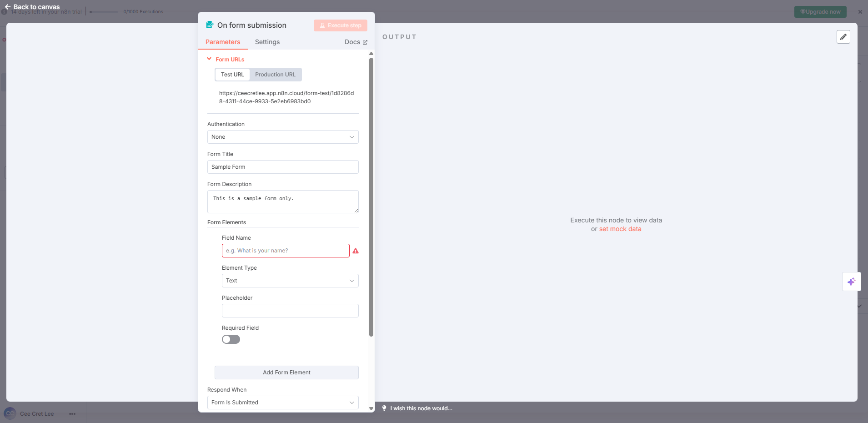Open the three-dot menu next to Cee Cret Lee
Image resolution: width=868 pixels, height=423 pixels.
pyautogui.click(x=72, y=414)
